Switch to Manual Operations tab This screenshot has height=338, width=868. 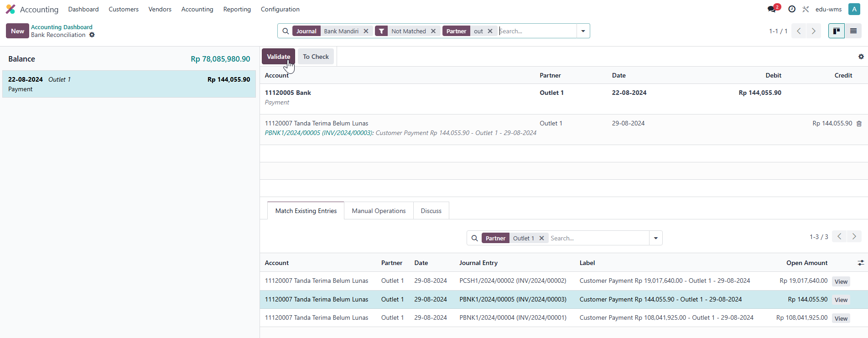(x=379, y=211)
